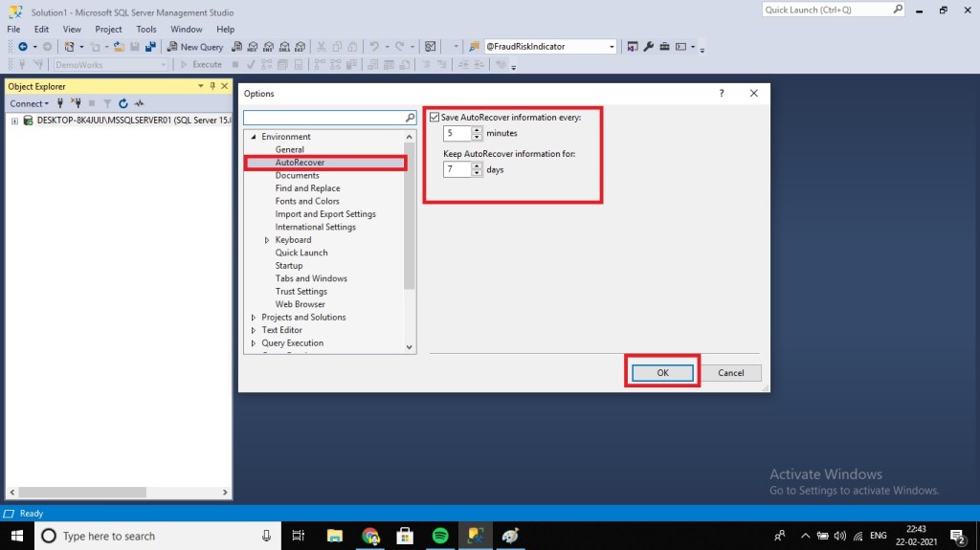Screen dimensions: 980x550
Task: Increase the AutoRecover minutes spinner value
Action: [478, 130]
